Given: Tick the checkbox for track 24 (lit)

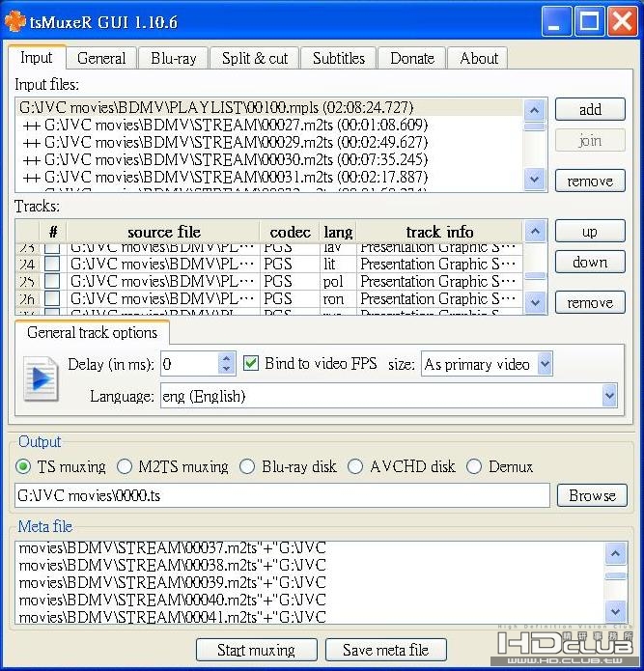Looking at the screenshot, I should pyautogui.click(x=52, y=264).
